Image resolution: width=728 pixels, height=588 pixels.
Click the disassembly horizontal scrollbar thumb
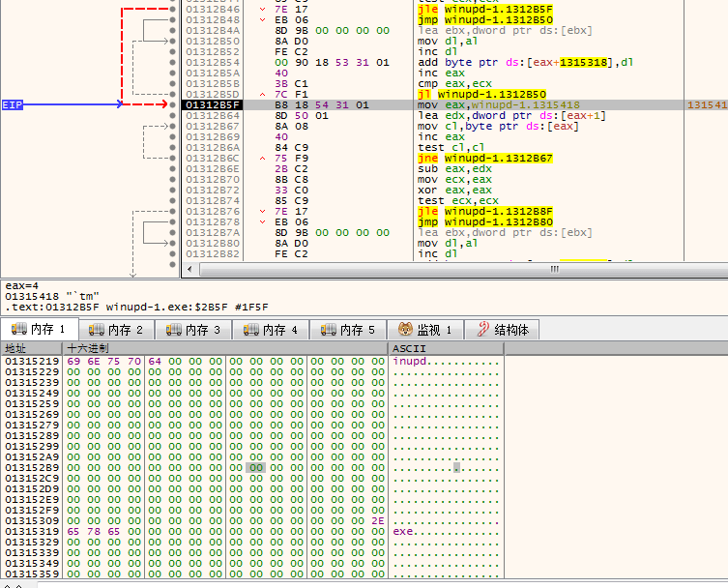(463, 269)
